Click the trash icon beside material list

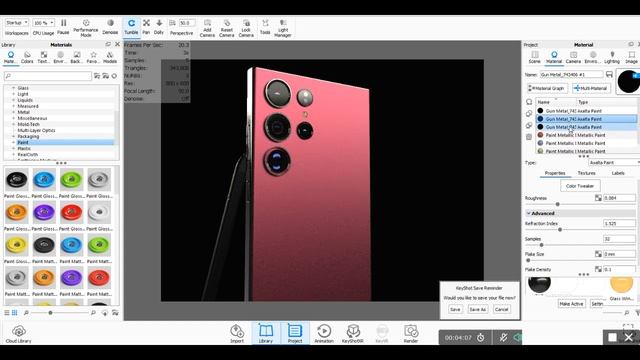(529, 137)
